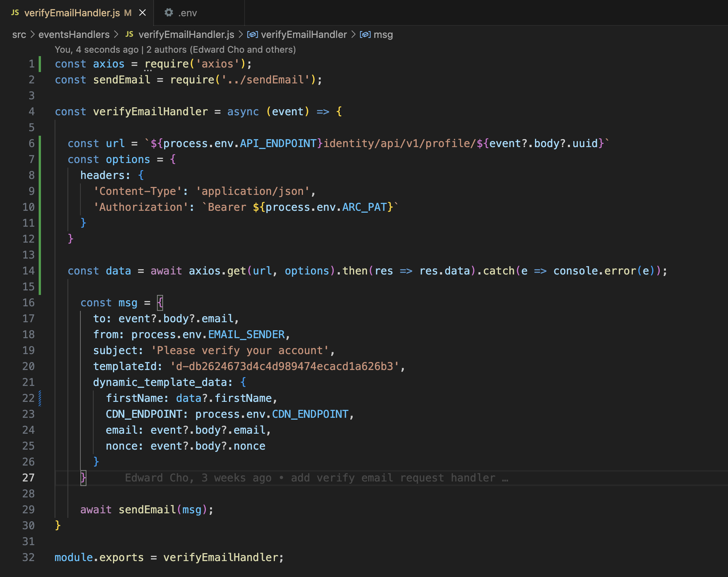Close the verifyEmailHandler.js tab
The image size is (728, 577).
tap(143, 13)
